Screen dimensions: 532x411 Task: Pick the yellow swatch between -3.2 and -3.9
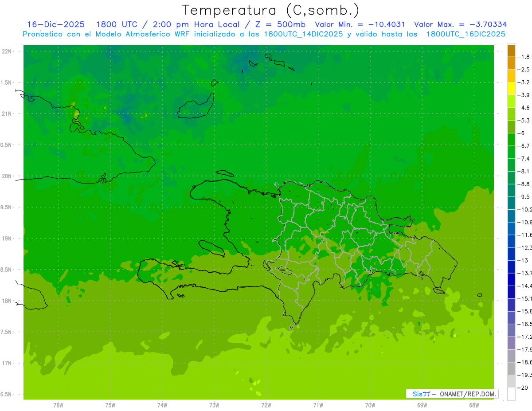511,89
